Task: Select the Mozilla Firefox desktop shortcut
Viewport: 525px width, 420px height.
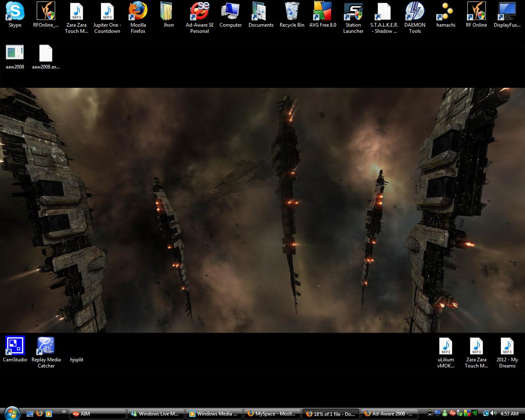Action: 138,18
